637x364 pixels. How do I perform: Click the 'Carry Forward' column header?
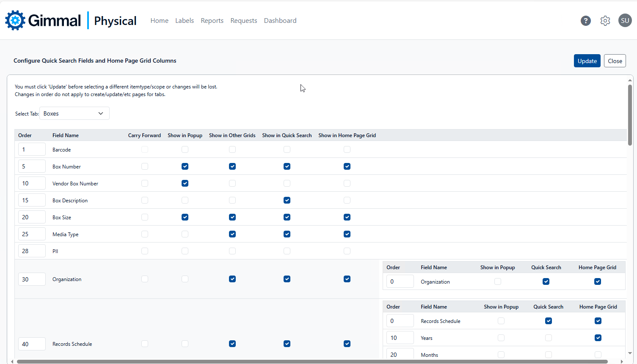tap(144, 135)
